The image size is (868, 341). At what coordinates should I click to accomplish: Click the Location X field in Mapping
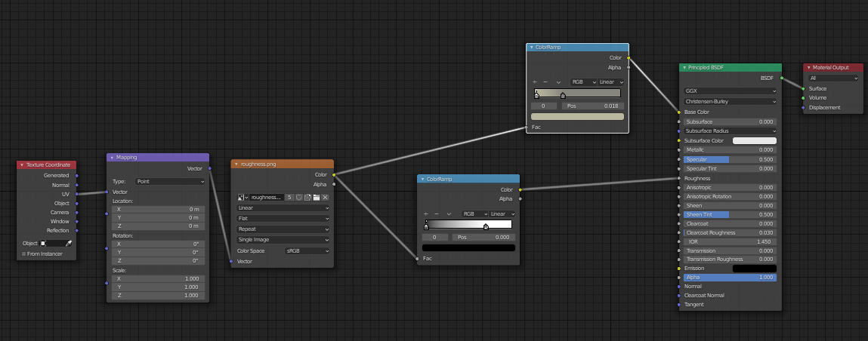[x=159, y=210]
